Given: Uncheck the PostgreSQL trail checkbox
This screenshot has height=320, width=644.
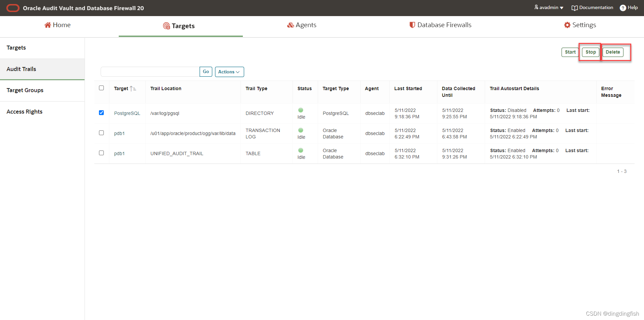Looking at the screenshot, I should 101,113.
